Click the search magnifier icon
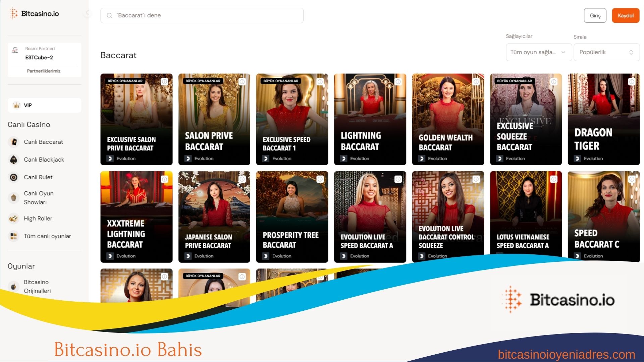644x362 pixels. tap(109, 15)
